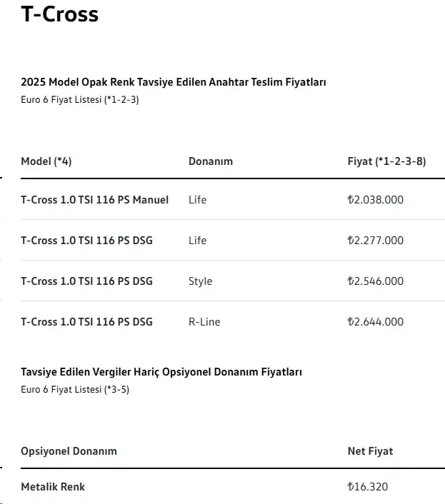
Task: Select the 2025 Model Opak Renk price heading
Action: click(174, 82)
